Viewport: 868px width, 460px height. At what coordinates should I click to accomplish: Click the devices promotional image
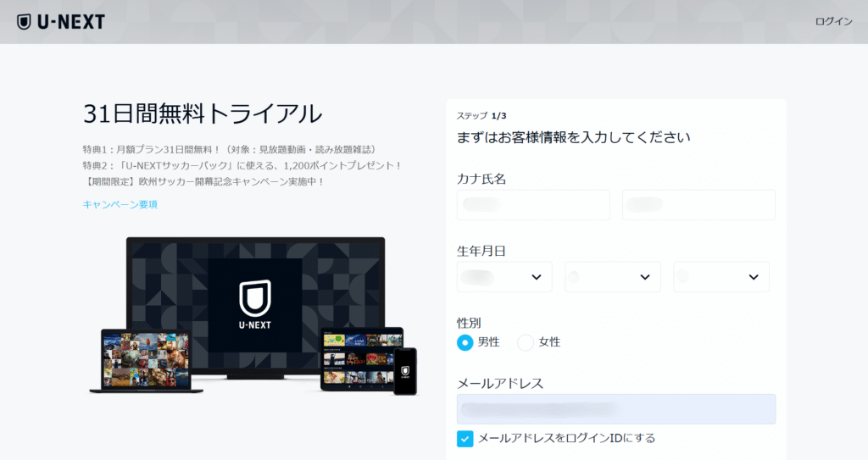coord(253,315)
